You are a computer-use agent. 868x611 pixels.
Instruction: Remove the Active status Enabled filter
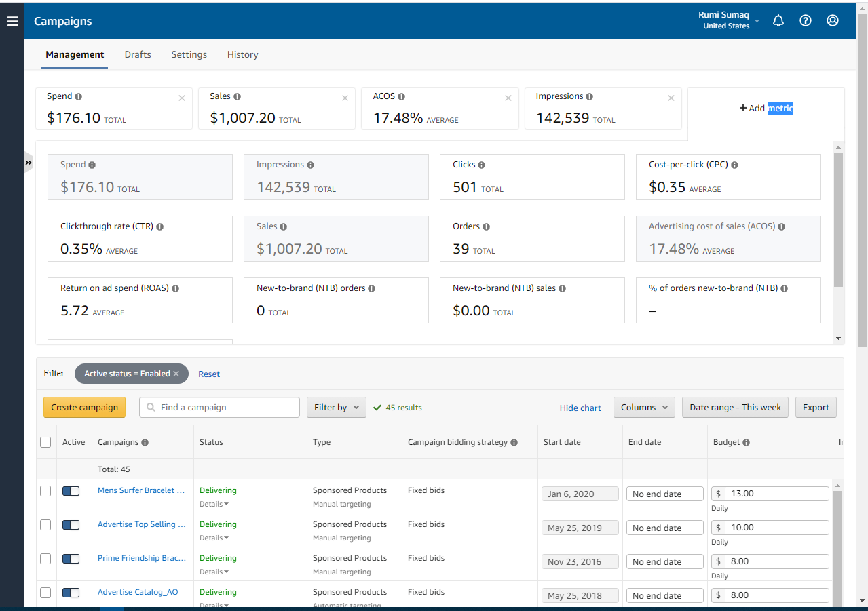pos(176,374)
